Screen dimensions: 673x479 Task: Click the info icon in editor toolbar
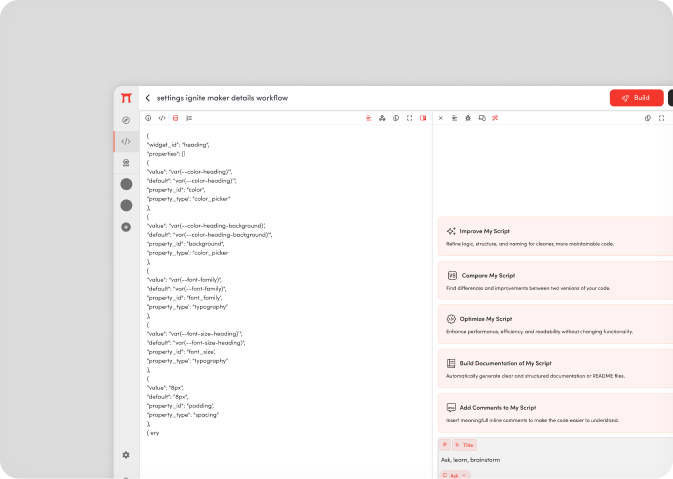pyautogui.click(x=148, y=118)
